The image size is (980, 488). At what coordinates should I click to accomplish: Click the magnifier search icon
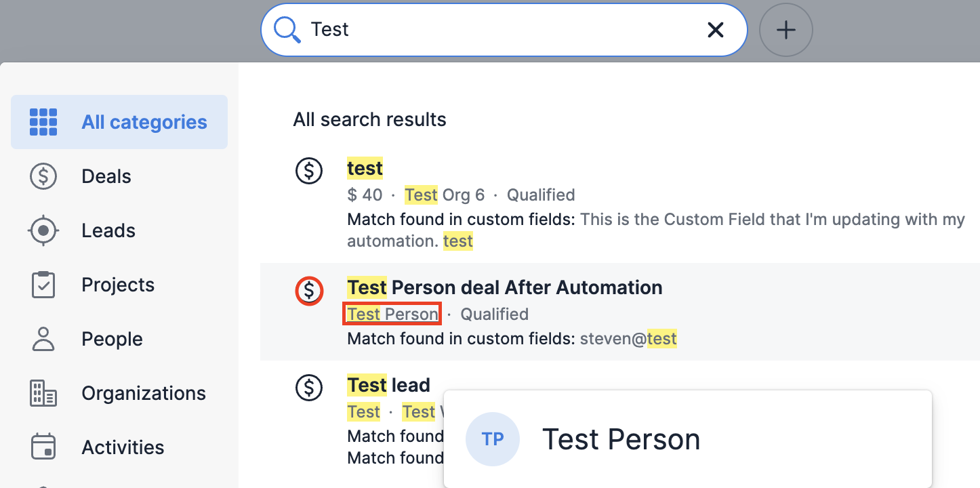point(287,30)
